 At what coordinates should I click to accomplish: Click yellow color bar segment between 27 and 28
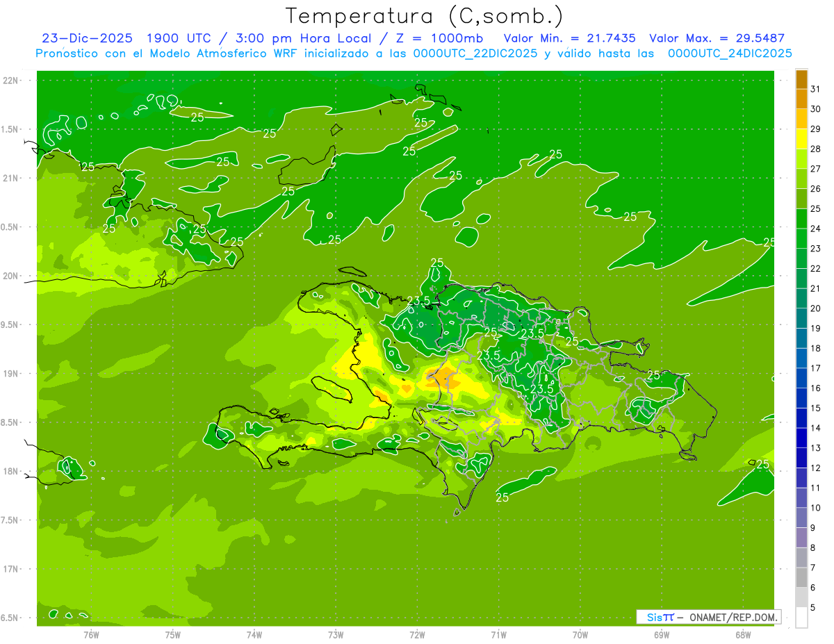[x=801, y=159]
